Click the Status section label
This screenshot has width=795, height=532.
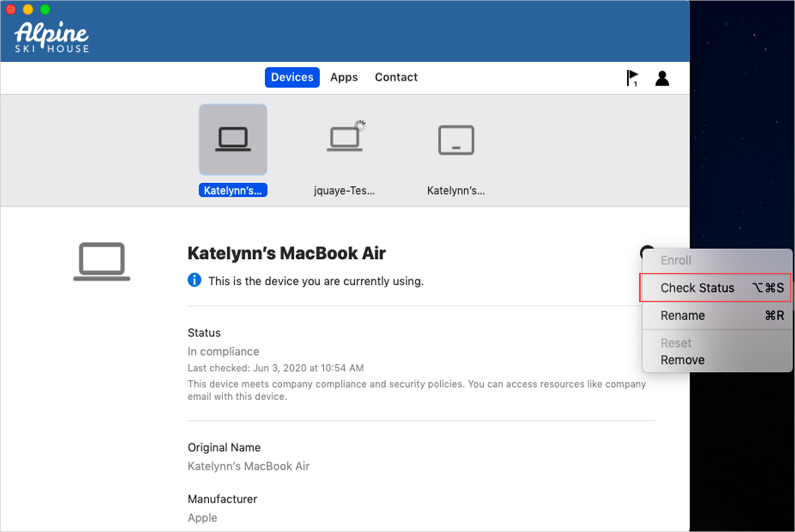point(204,333)
